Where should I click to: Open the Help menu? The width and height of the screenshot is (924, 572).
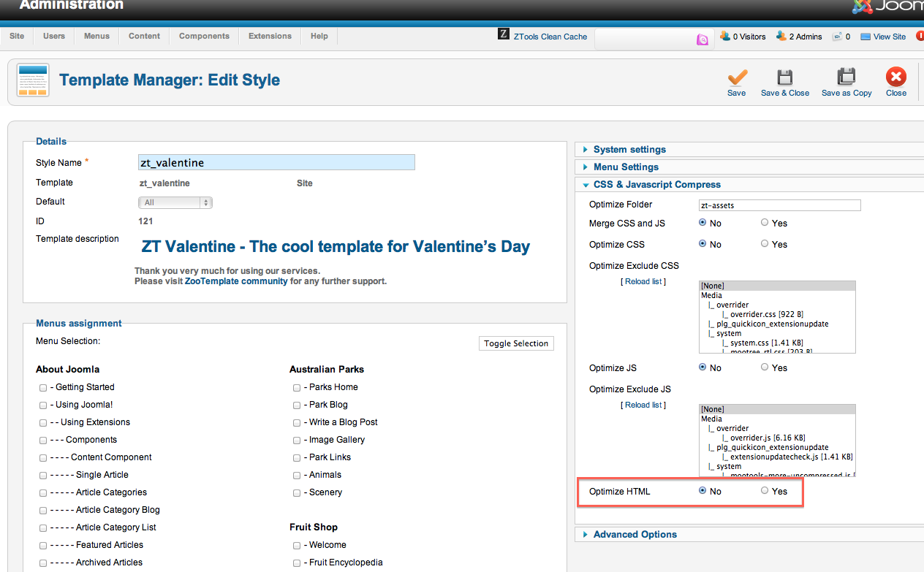(x=319, y=36)
